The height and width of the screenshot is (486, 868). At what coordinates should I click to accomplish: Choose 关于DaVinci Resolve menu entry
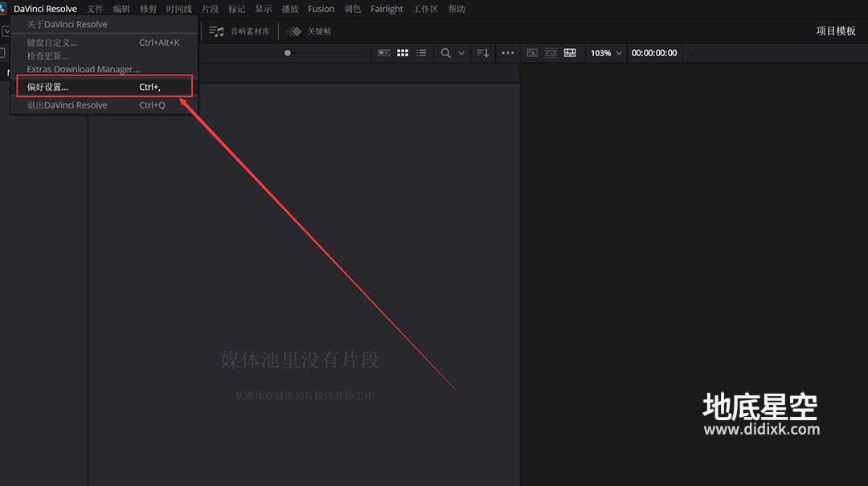click(x=104, y=24)
